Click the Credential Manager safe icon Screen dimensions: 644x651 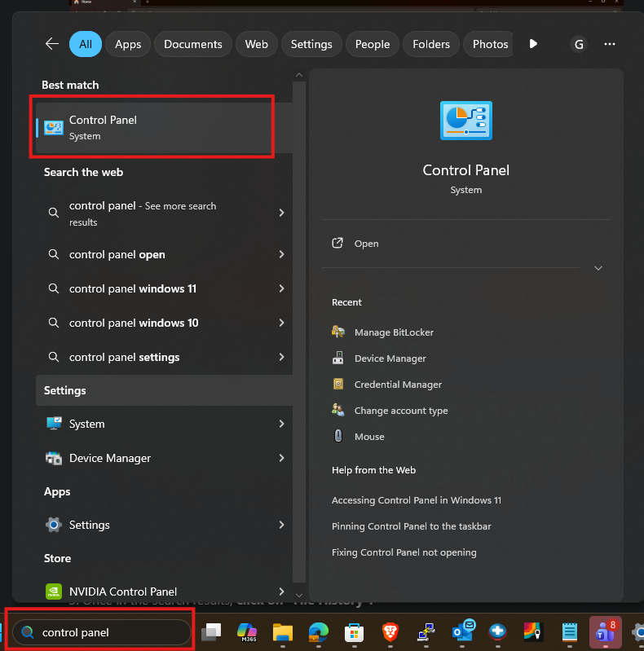(x=338, y=384)
